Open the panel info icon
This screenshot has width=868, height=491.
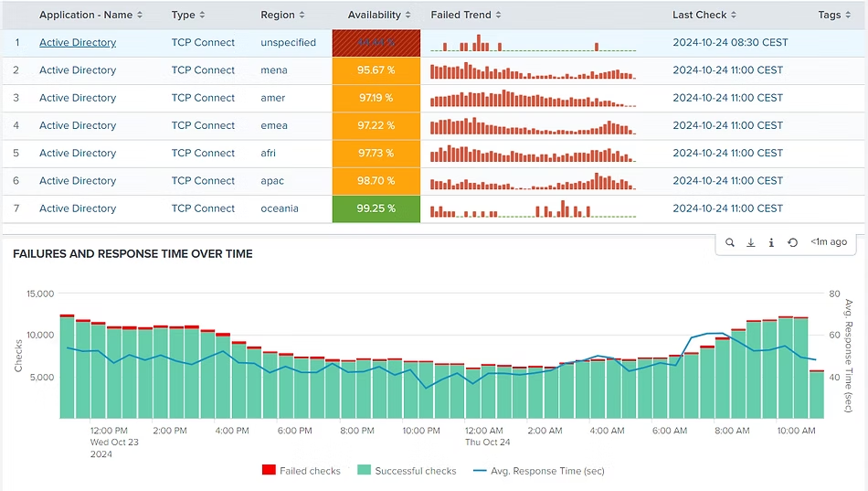coord(771,242)
